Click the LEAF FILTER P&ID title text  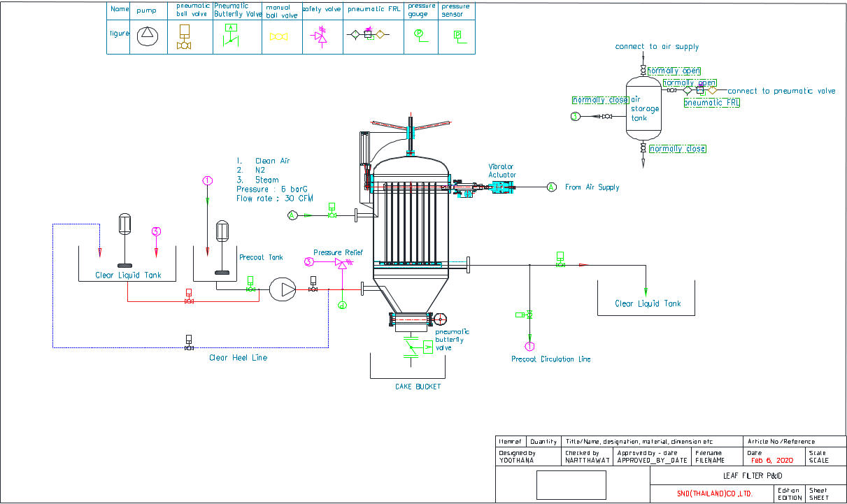[x=747, y=475]
